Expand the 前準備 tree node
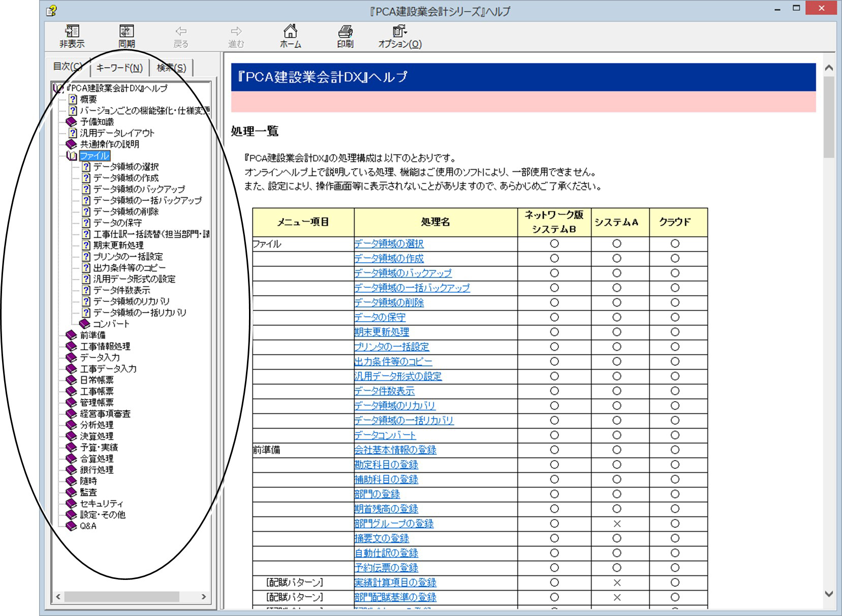This screenshot has width=842, height=616. pyautogui.click(x=72, y=335)
